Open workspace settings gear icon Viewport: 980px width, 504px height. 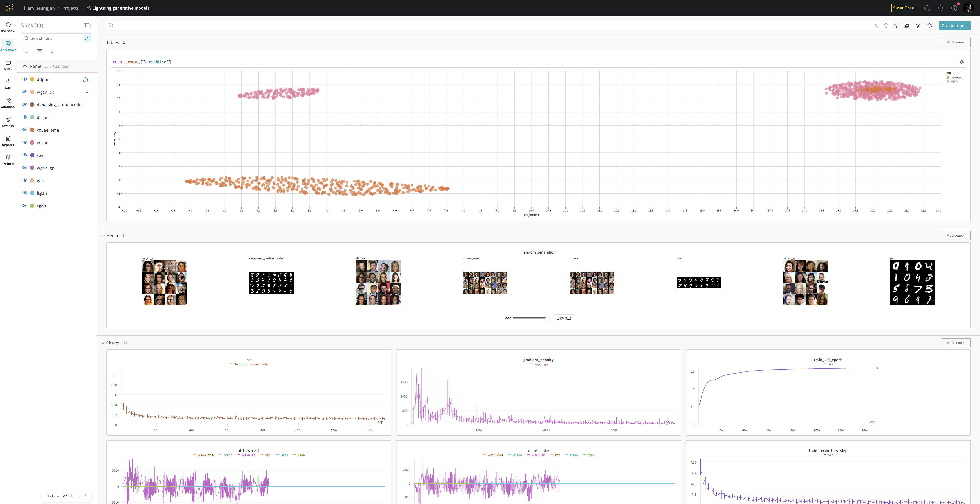[x=929, y=26]
